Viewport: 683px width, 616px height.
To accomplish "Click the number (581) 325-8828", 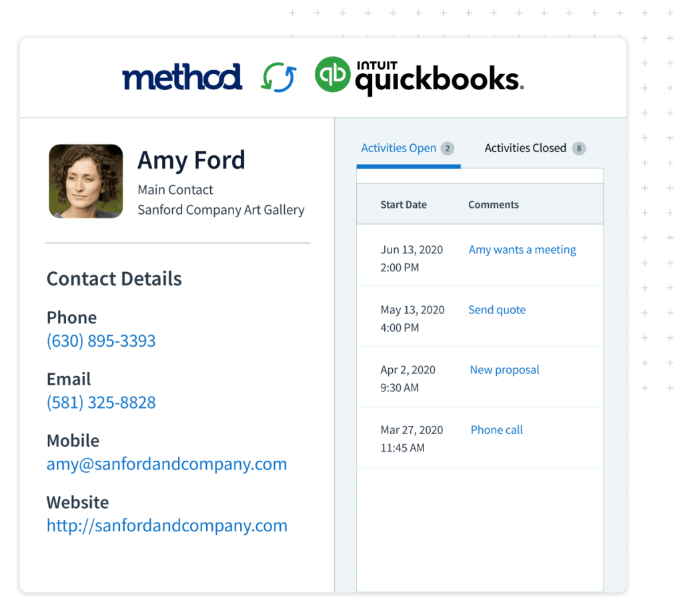I will tap(101, 403).
